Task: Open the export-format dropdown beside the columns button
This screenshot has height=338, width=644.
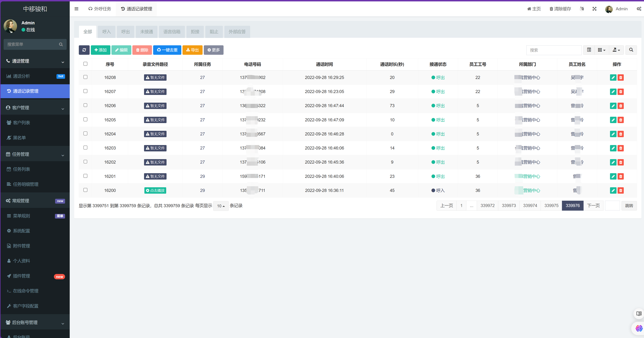Action: pos(616,50)
